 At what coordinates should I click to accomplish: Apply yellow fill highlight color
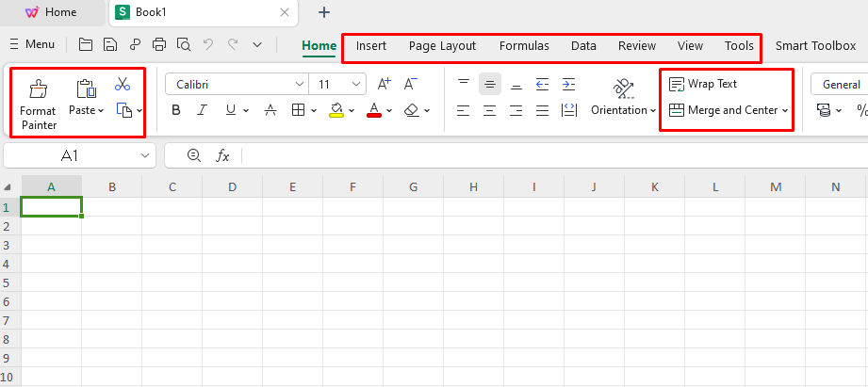[x=336, y=110]
